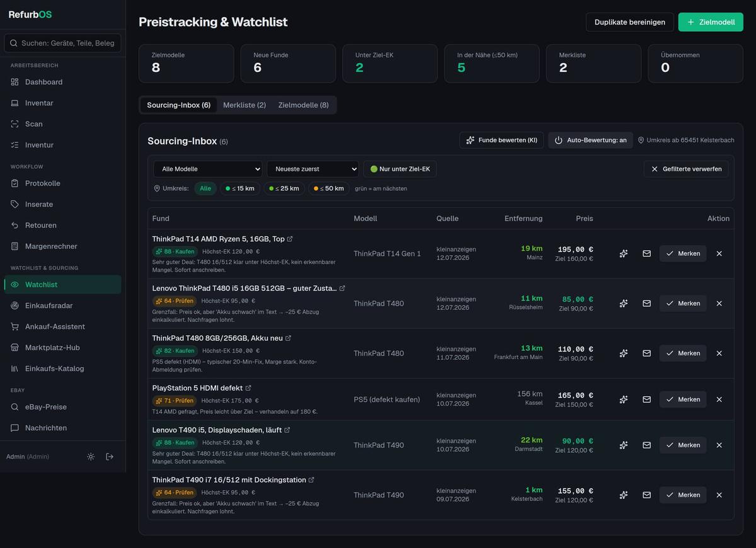The image size is (756, 548).
Task: Click mail icon for PlayStation 5 row
Action: (646, 399)
